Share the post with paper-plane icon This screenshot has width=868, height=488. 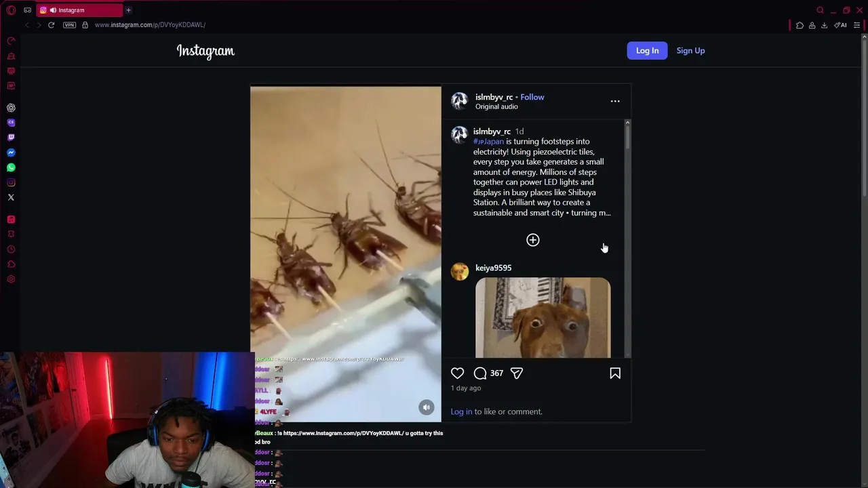tap(517, 373)
